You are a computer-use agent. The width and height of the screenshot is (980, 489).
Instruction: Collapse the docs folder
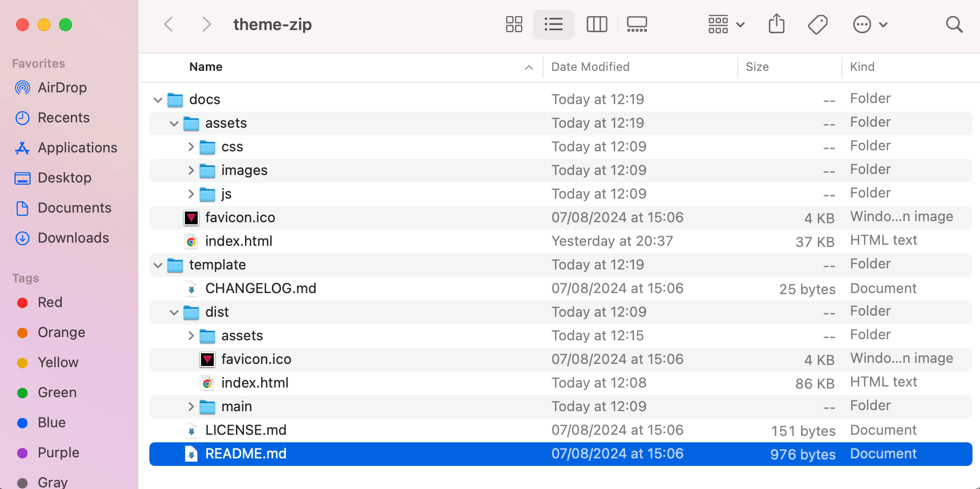(x=157, y=100)
